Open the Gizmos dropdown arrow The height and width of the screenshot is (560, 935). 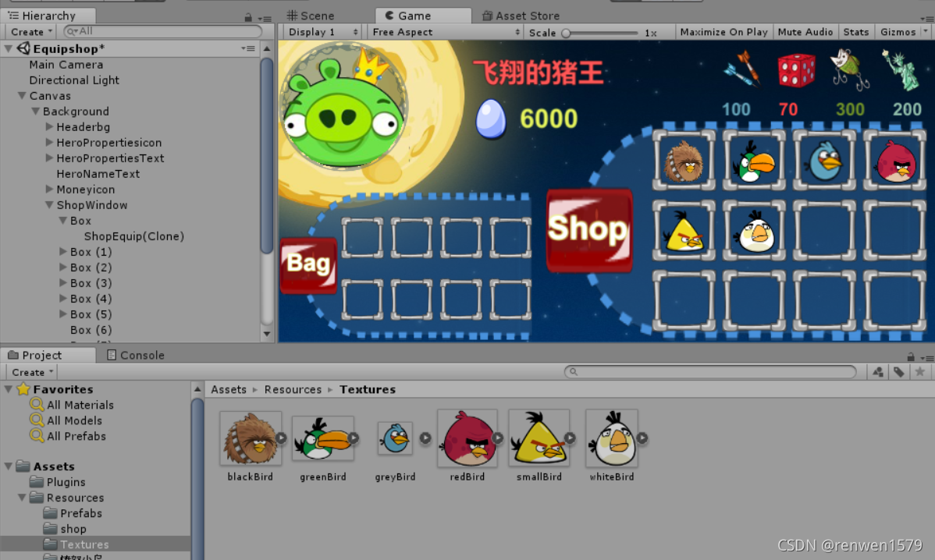[x=926, y=32]
